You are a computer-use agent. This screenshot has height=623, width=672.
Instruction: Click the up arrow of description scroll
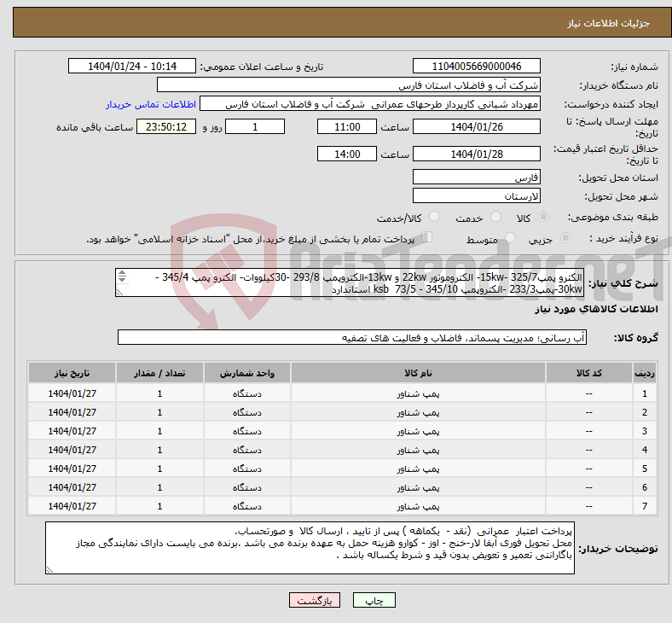click(122, 273)
